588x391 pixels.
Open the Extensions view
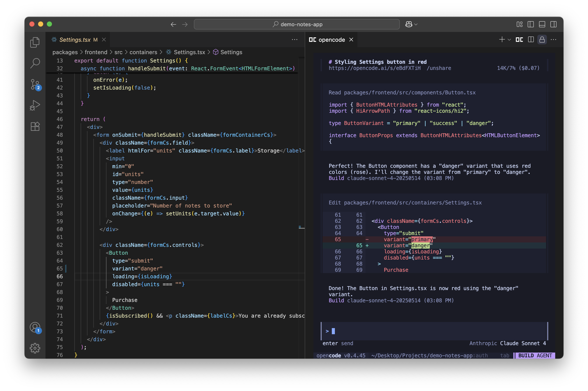point(35,126)
